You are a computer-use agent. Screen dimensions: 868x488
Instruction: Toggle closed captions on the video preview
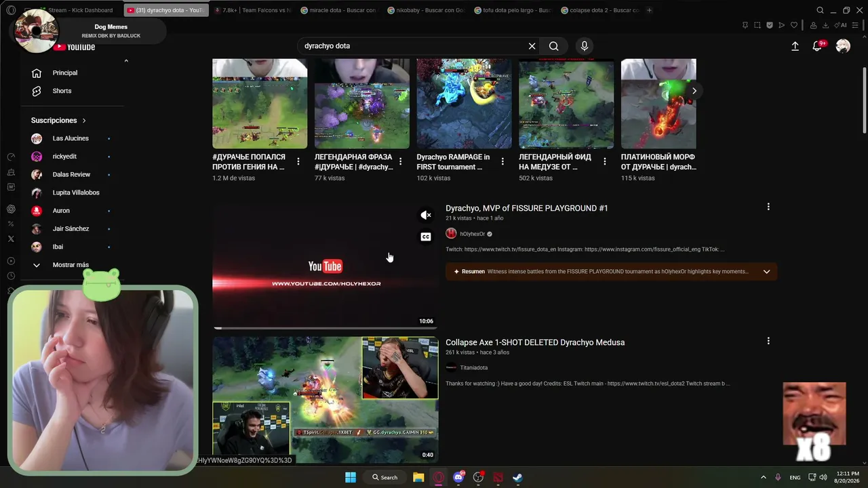coord(426,237)
